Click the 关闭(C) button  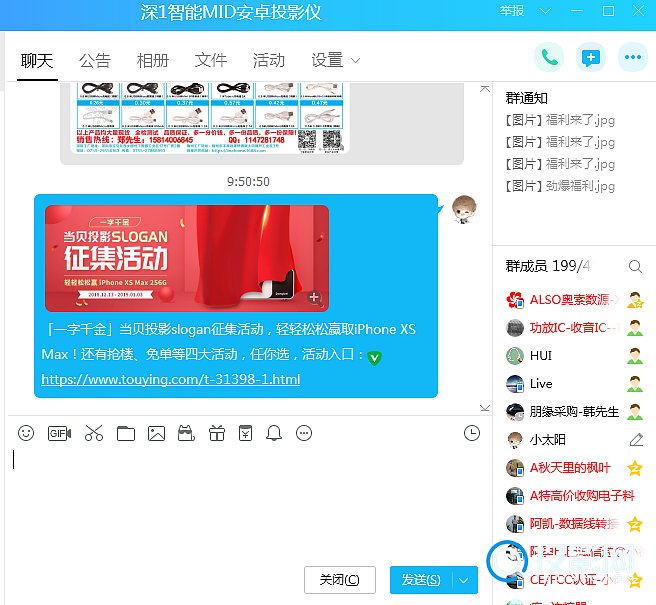(340, 580)
